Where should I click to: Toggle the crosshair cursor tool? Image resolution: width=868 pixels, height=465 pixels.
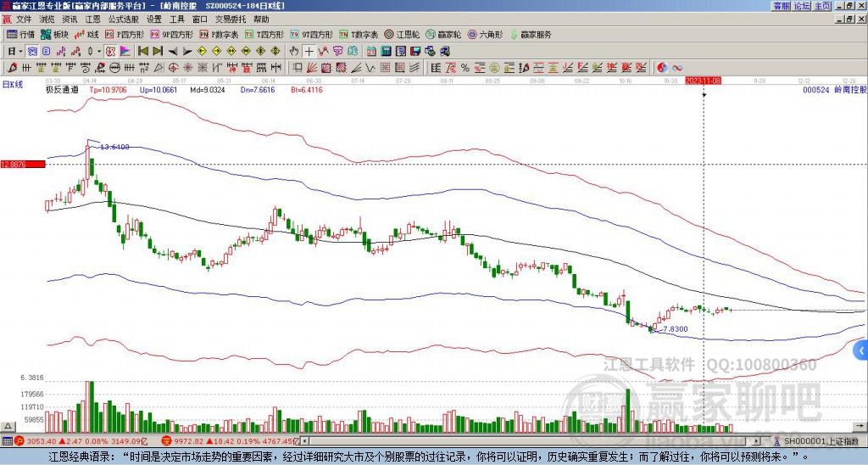tap(309, 51)
